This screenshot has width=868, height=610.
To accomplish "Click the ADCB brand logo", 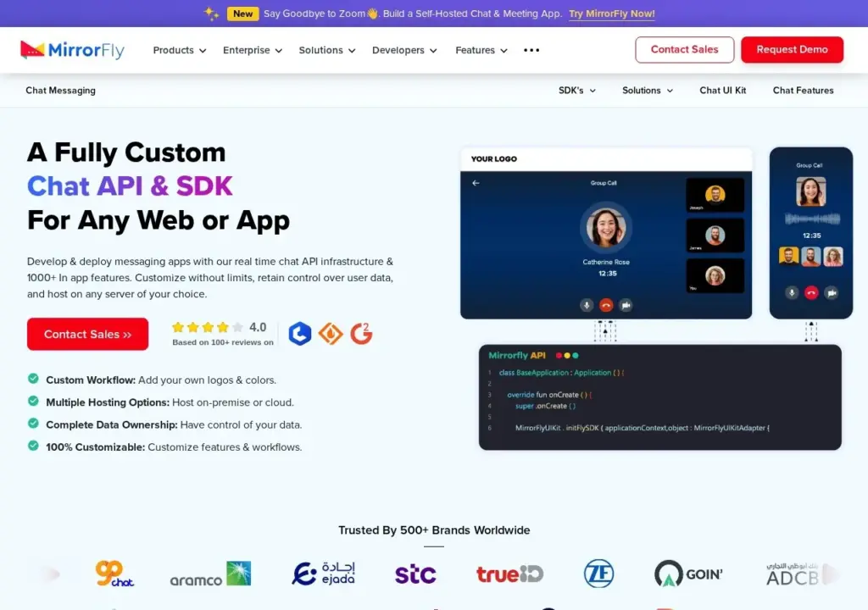I will 793,574.
